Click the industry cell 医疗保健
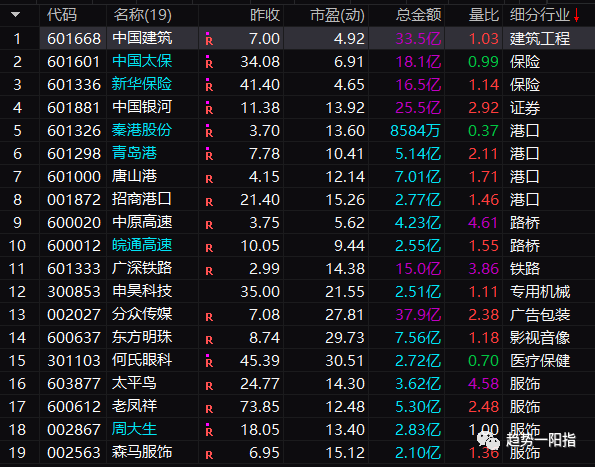 [540, 361]
